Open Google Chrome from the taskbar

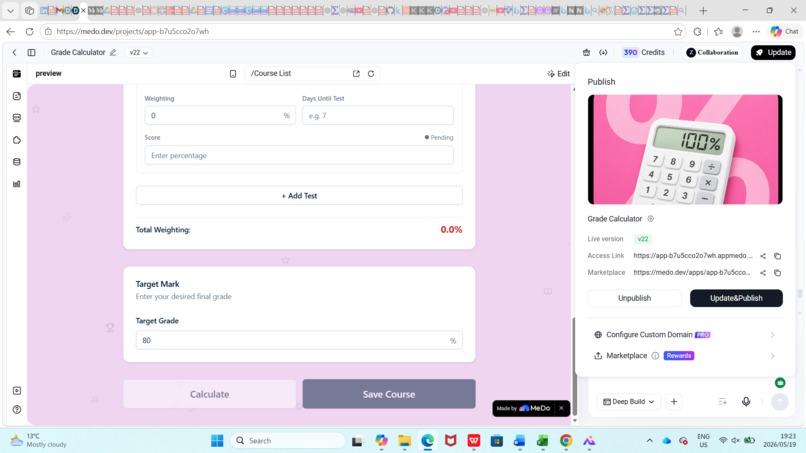pyautogui.click(x=566, y=441)
